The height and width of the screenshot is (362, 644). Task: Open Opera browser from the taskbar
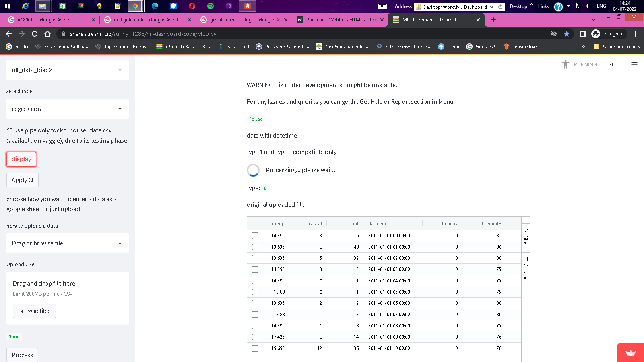[192, 6]
